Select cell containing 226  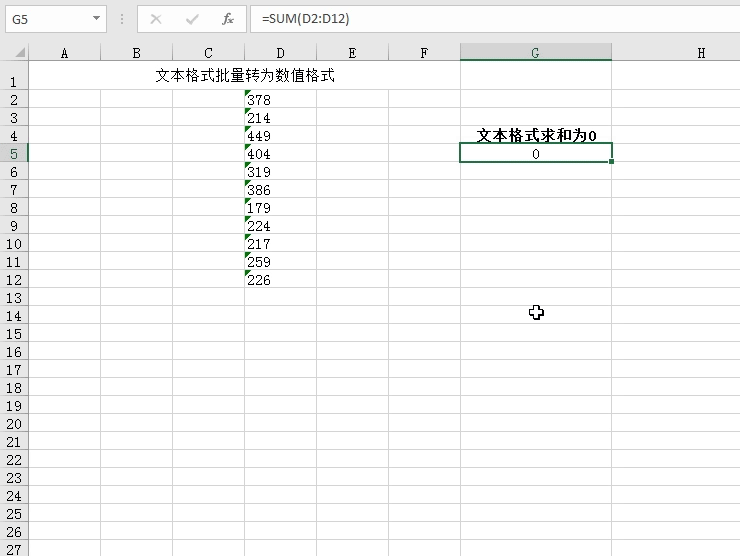pos(280,279)
